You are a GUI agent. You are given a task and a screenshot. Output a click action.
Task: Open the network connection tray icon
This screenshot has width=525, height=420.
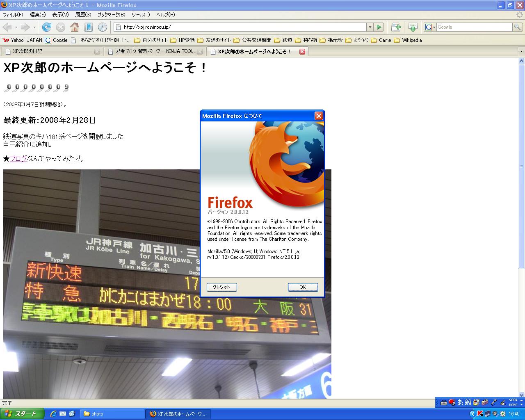click(488, 414)
